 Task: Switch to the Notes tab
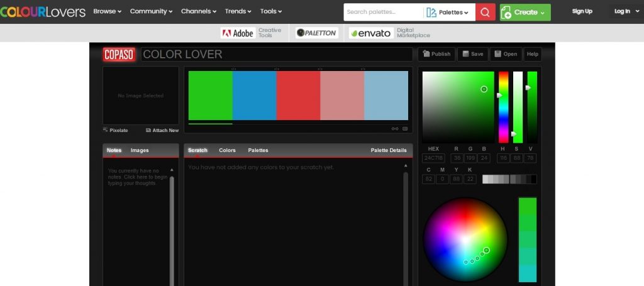(x=114, y=150)
